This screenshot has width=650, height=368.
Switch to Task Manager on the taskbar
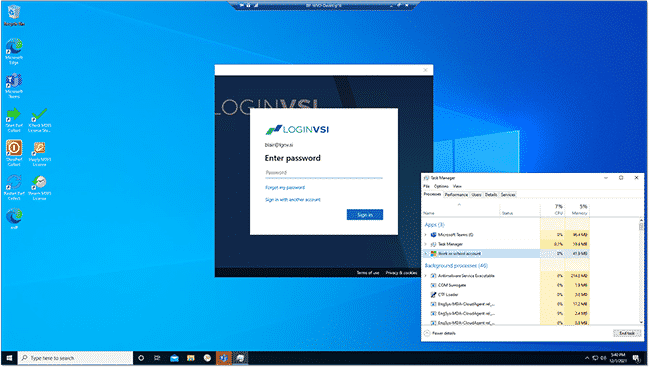point(240,358)
